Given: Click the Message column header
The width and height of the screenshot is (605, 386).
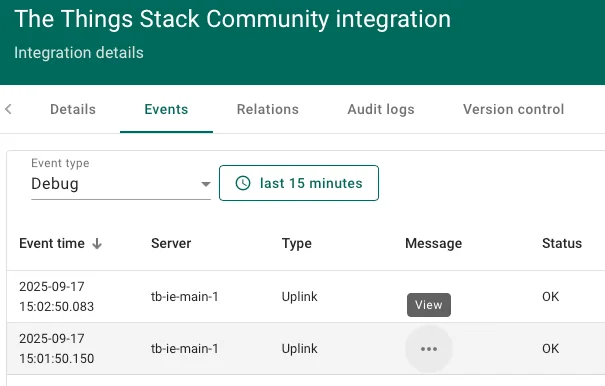Looking at the screenshot, I should (434, 244).
